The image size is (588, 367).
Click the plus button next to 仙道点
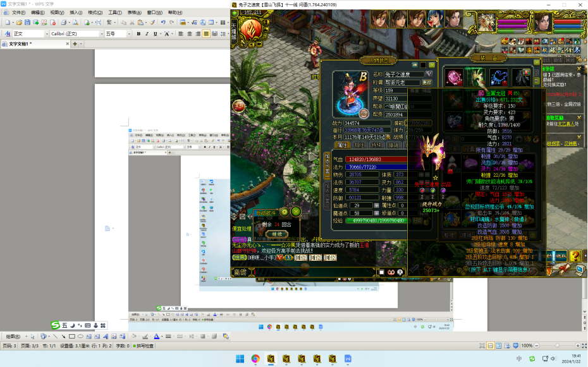[x=376, y=205]
